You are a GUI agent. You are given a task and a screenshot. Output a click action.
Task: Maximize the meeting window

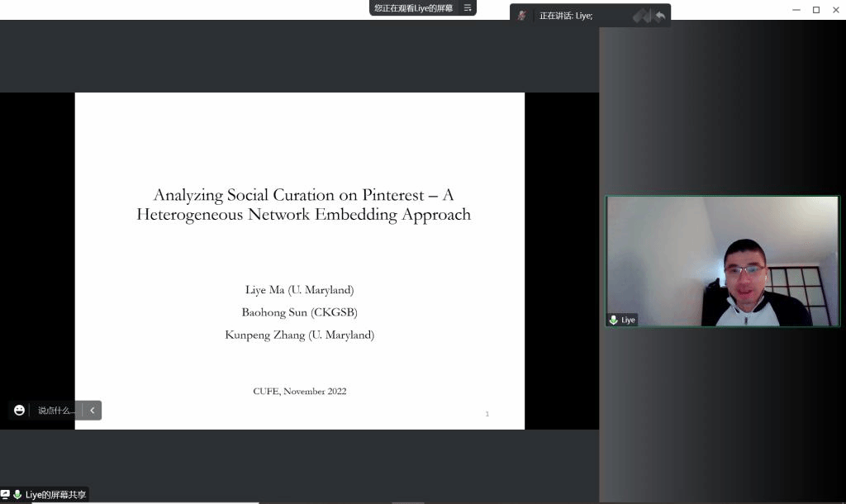[816, 10]
